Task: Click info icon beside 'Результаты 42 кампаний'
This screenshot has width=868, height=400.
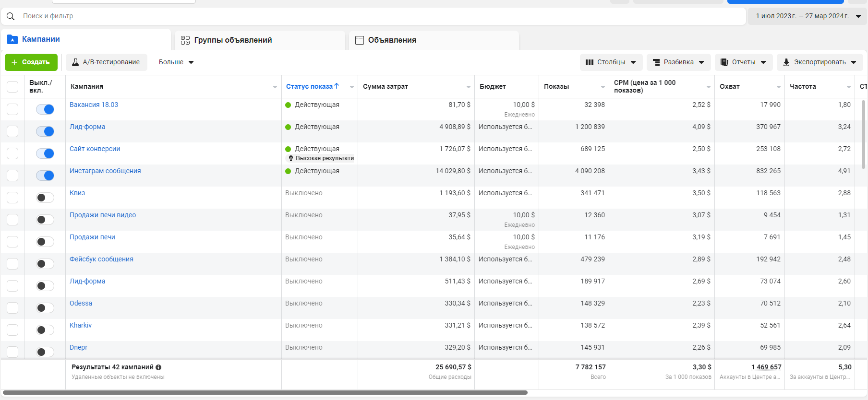Action: 158,367
